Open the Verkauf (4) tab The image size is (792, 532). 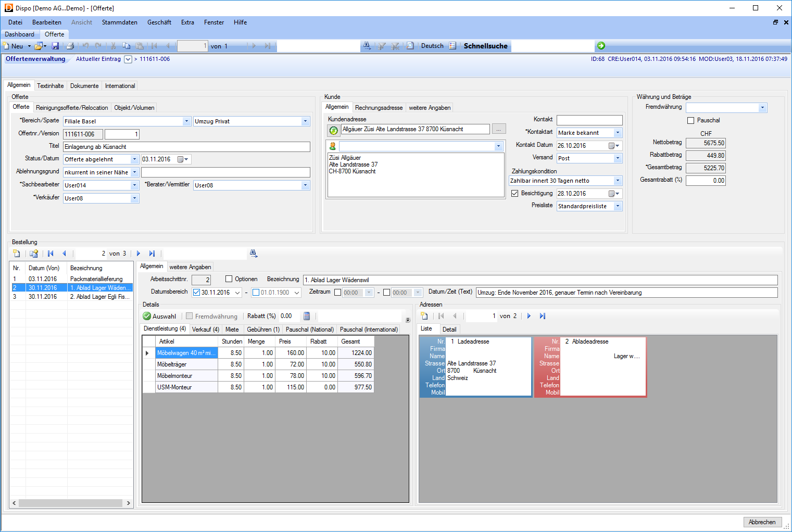205,330
